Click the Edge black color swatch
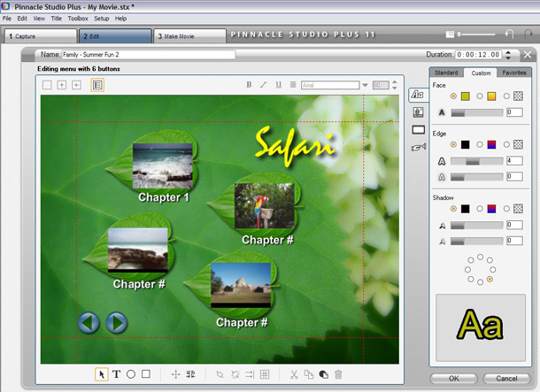Screen dimensions: 540x392 [466, 144]
